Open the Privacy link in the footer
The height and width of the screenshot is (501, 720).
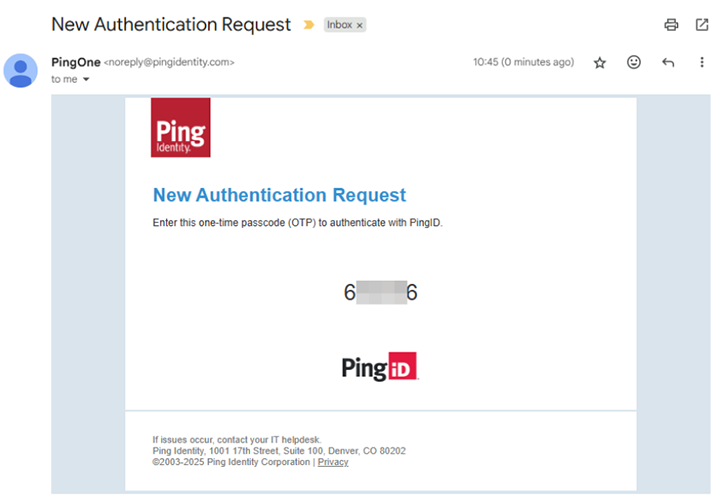pyautogui.click(x=333, y=462)
